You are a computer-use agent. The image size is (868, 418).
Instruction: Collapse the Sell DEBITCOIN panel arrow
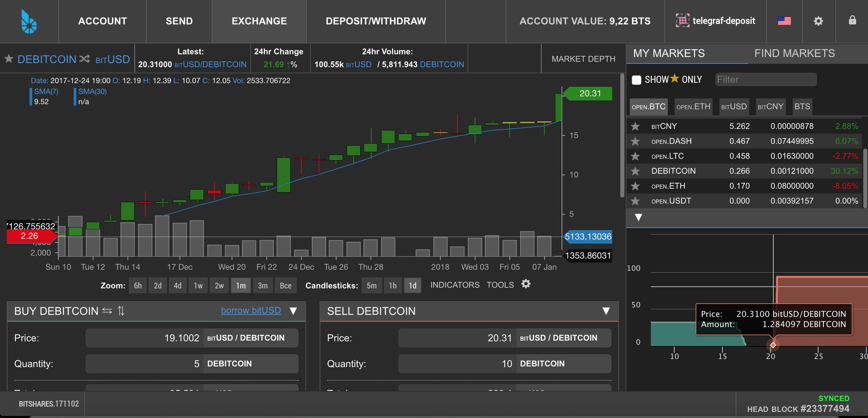click(x=606, y=311)
